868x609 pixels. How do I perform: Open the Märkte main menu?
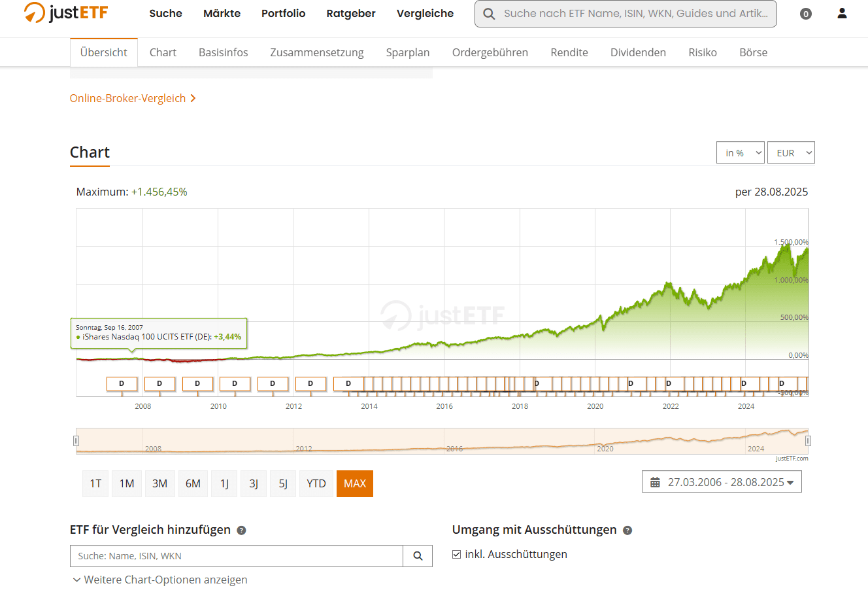coord(222,13)
